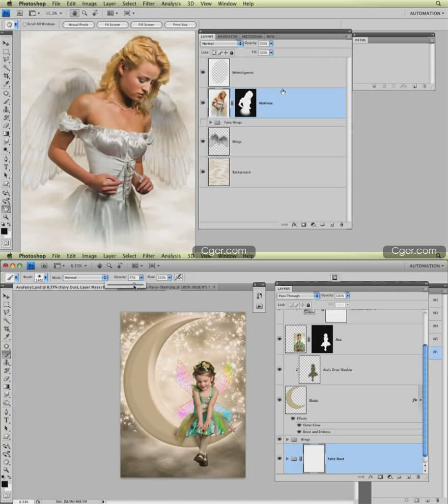Click the lock-all padlock above WhiteVignette layer
Screen dimensions: 448x504
[232, 52]
